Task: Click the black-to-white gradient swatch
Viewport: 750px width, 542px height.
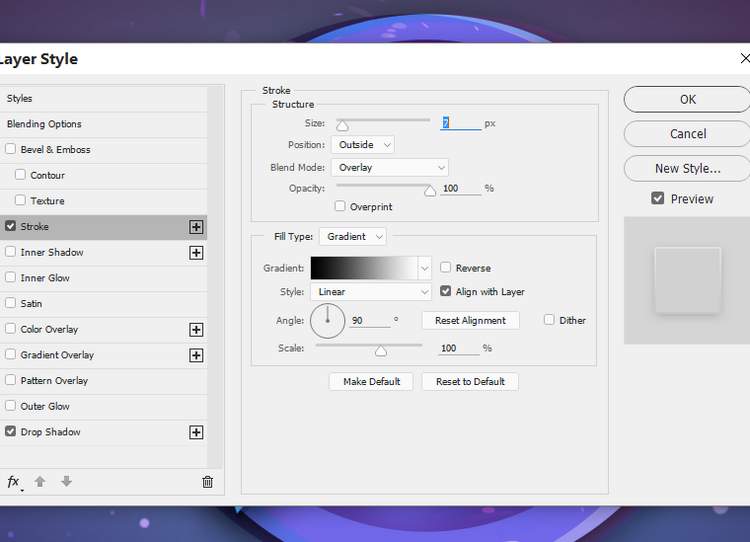Action: (364, 268)
